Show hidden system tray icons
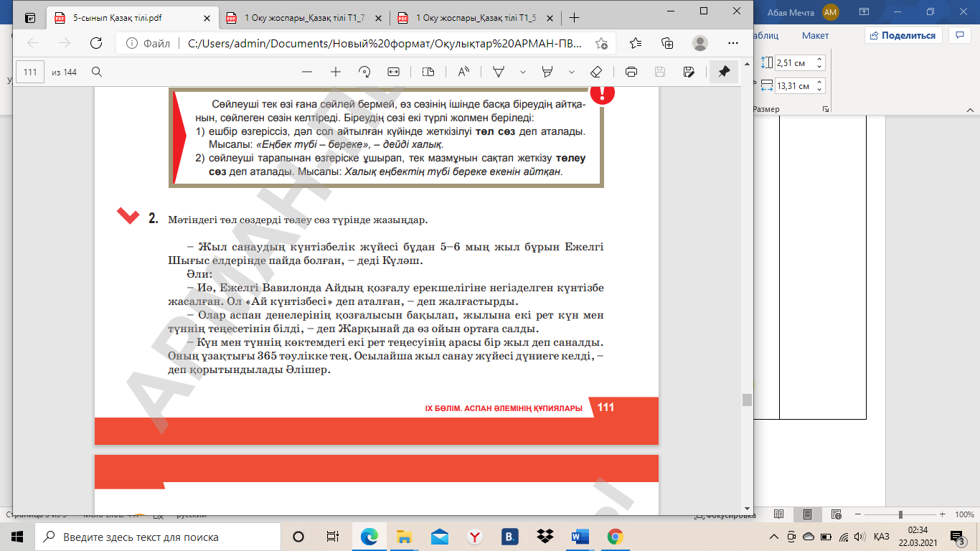980x551 pixels. (773, 537)
